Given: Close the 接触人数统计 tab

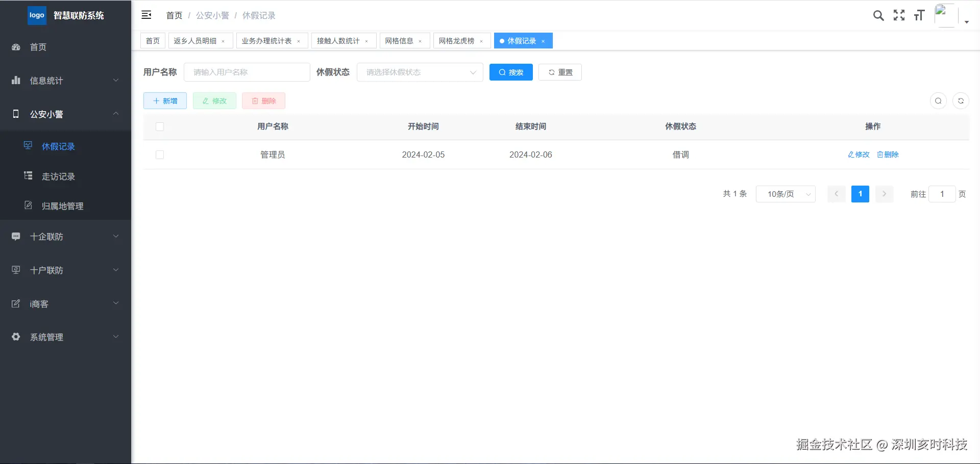Looking at the screenshot, I should (366, 41).
